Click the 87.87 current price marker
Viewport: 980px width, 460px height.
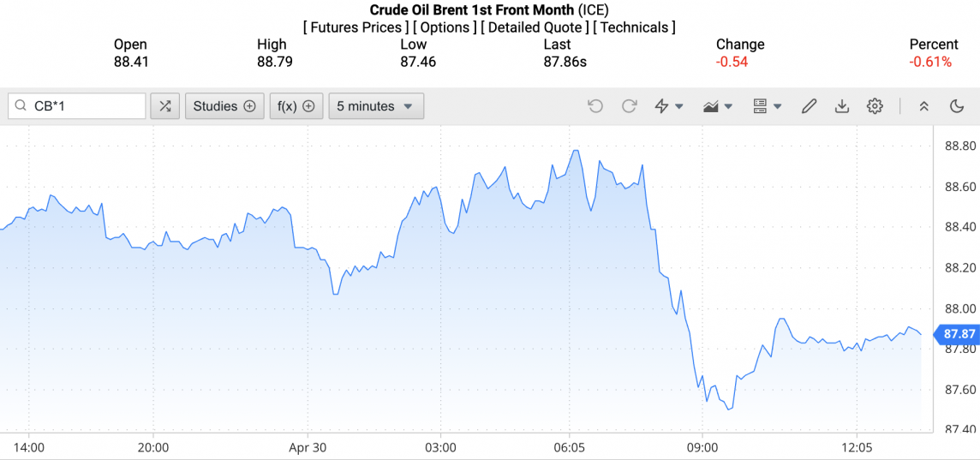coord(959,334)
